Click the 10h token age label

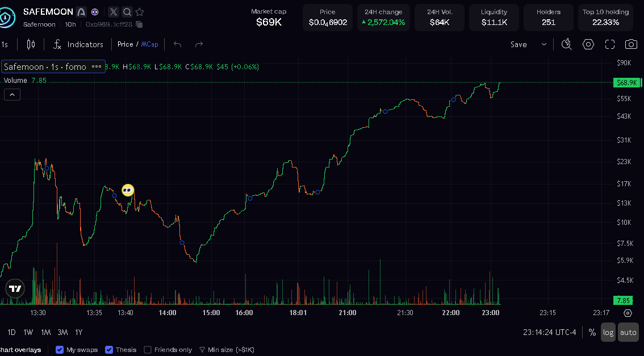(70, 24)
